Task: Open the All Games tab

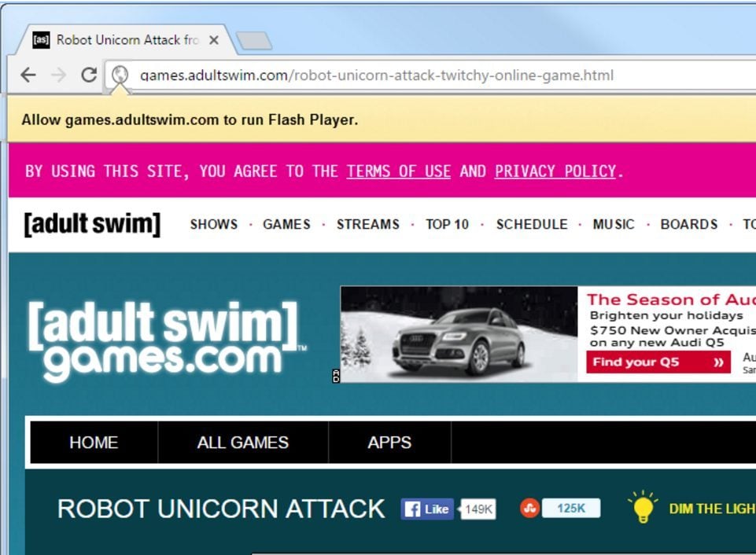Action: (243, 443)
